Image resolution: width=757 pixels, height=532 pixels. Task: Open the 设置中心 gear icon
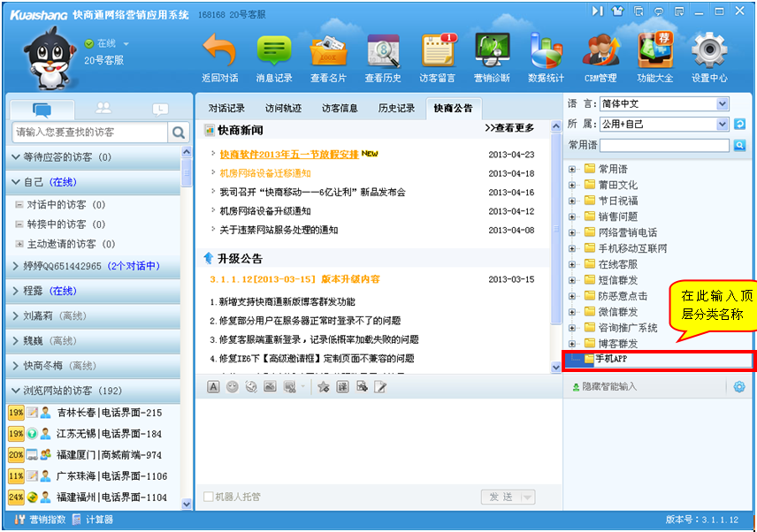[x=708, y=51]
